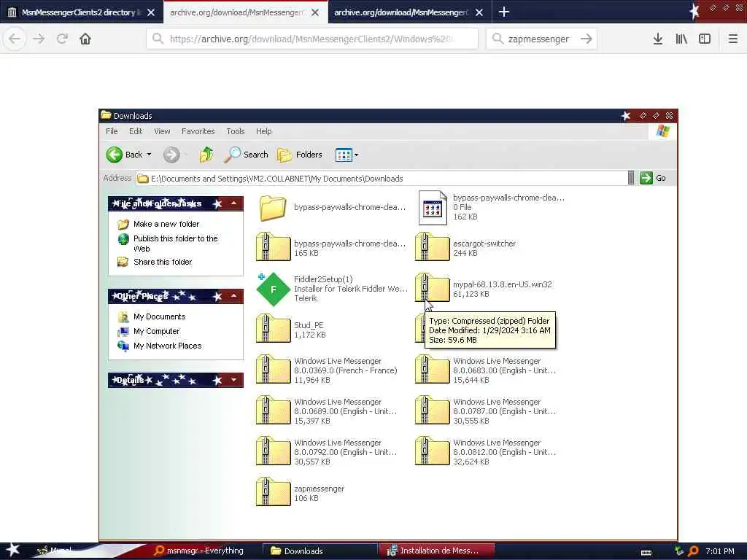Click Publish this folder to the Web
This screenshot has height=560, width=747.
pyautogui.click(x=175, y=244)
